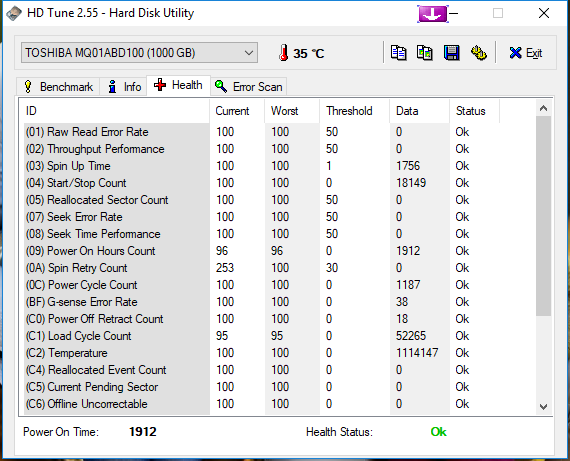Image resolution: width=570 pixels, height=461 pixels.
Task: Click the copy screenshot to clipboard icon
Action: point(425,53)
